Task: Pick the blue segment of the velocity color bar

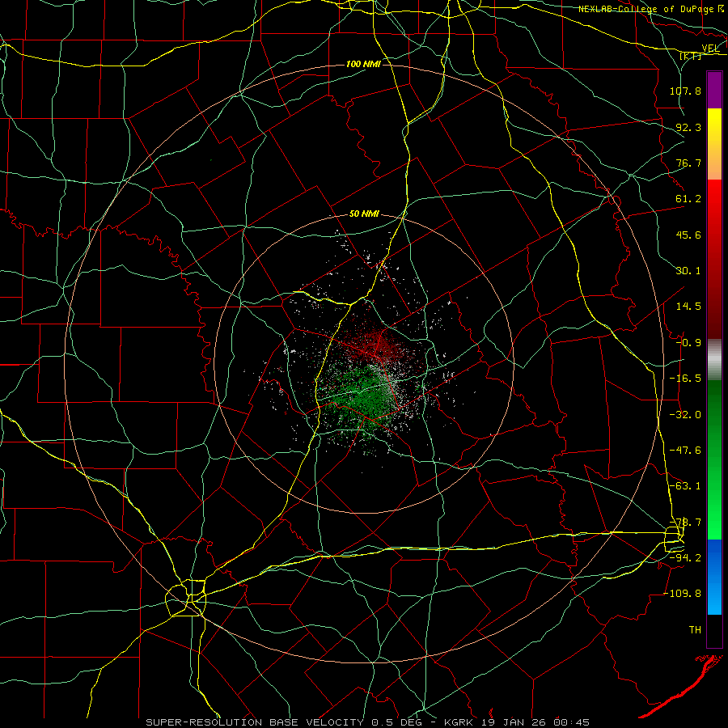Action: click(x=714, y=577)
